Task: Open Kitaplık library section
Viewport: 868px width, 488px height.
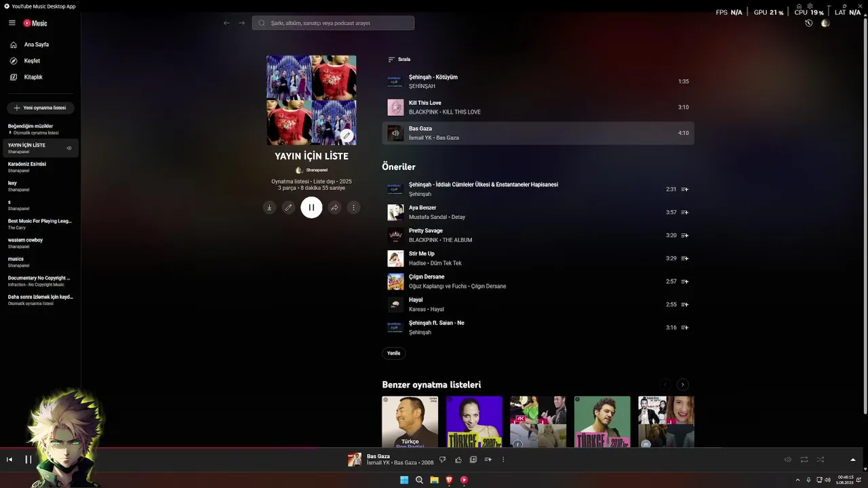Action: [x=41, y=77]
